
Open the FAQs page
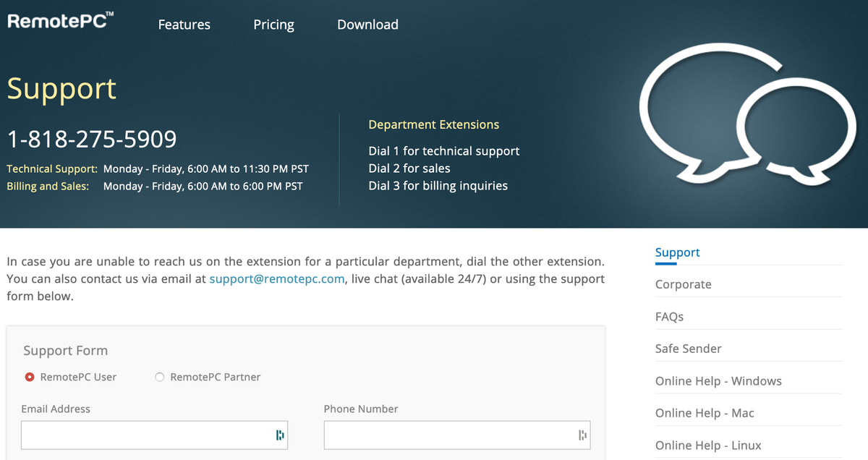pyautogui.click(x=669, y=316)
